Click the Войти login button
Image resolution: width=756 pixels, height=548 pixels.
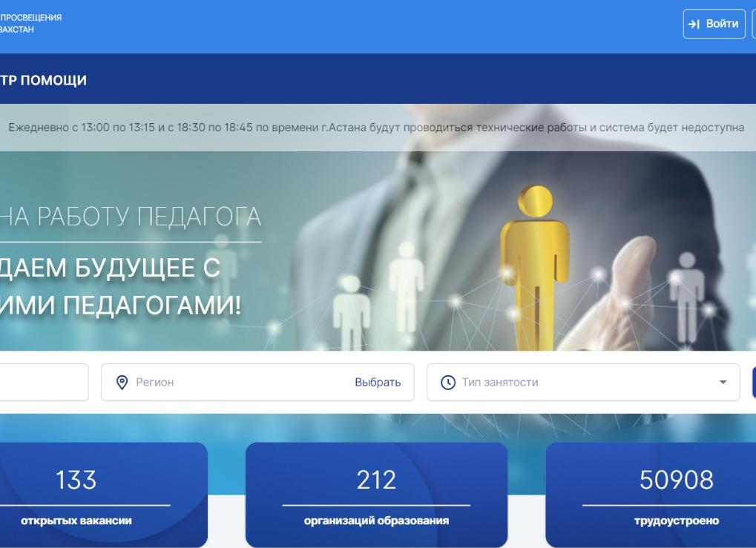pyautogui.click(x=714, y=24)
